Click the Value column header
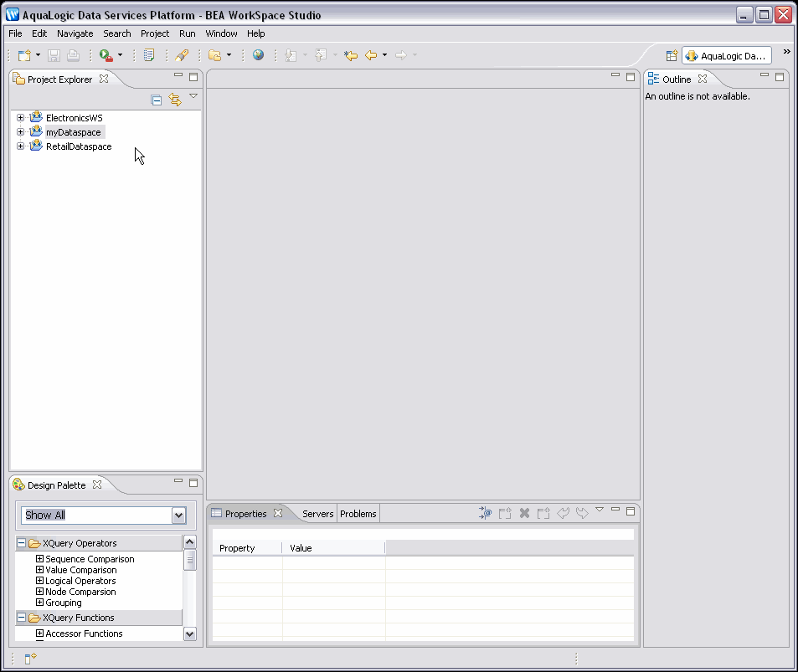 (x=334, y=548)
